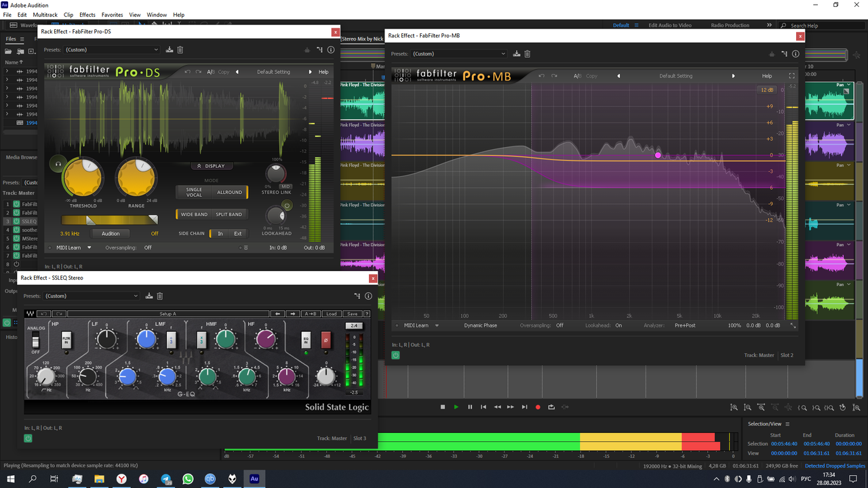The width and height of the screenshot is (868, 488).
Task: Open the Window menu
Action: 157,14
